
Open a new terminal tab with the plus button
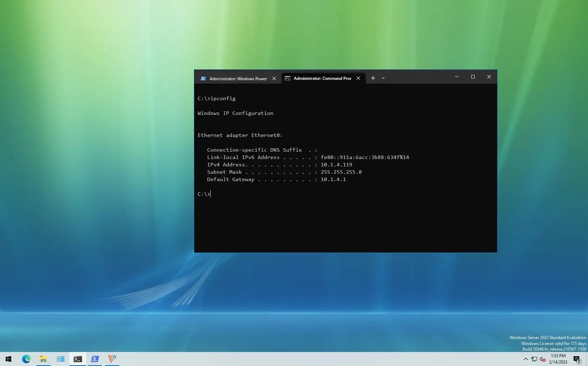(x=373, y=78)
